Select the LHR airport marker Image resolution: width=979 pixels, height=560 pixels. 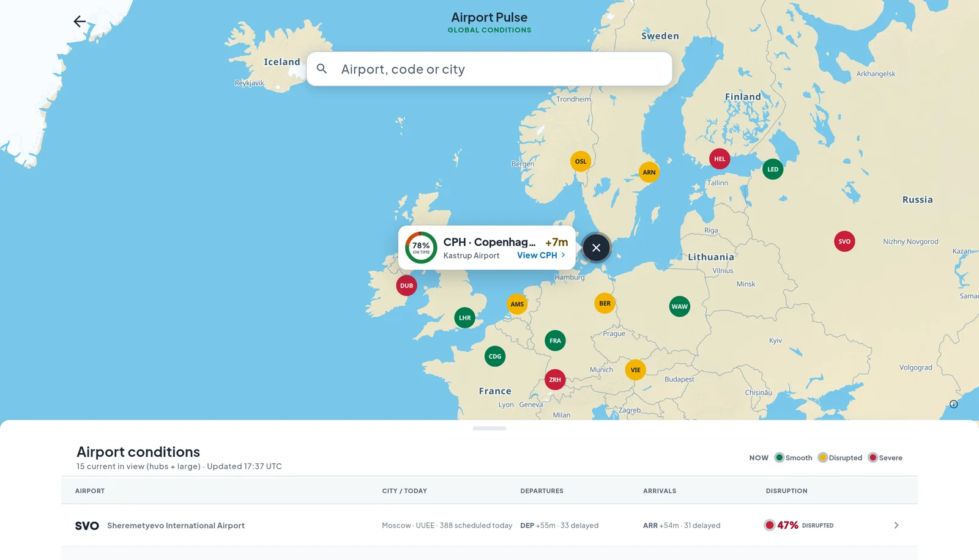[465, 318]
